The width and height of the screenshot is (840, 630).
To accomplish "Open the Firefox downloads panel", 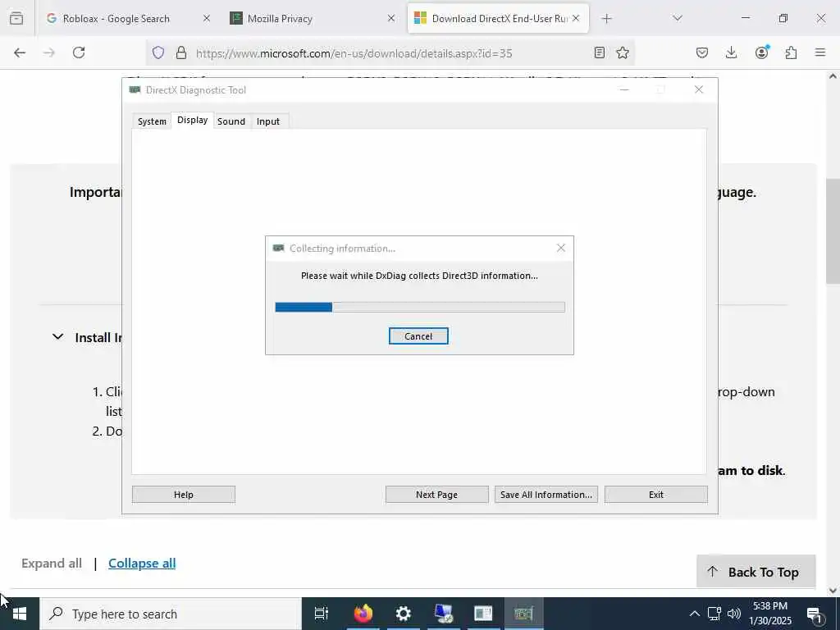I will point(731,52).
